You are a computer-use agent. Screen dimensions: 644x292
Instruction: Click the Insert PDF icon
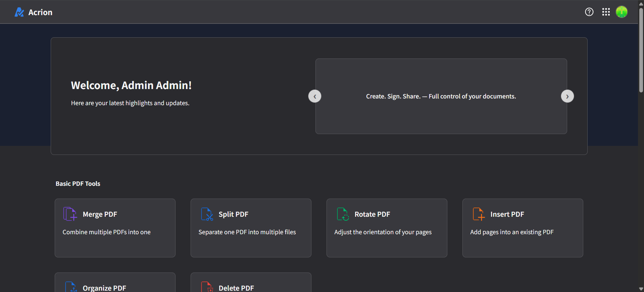pyautogui.click(x=479, y=214)
